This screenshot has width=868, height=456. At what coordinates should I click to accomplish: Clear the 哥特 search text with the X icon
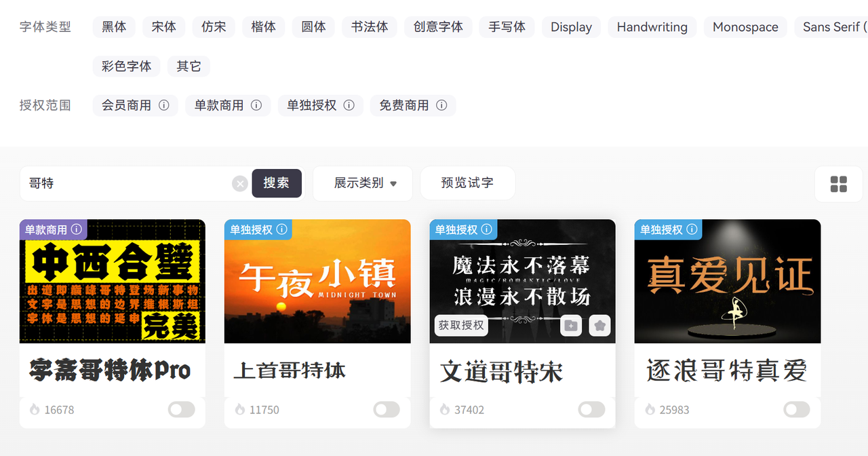pyautogui.click(x=240, y=183)
